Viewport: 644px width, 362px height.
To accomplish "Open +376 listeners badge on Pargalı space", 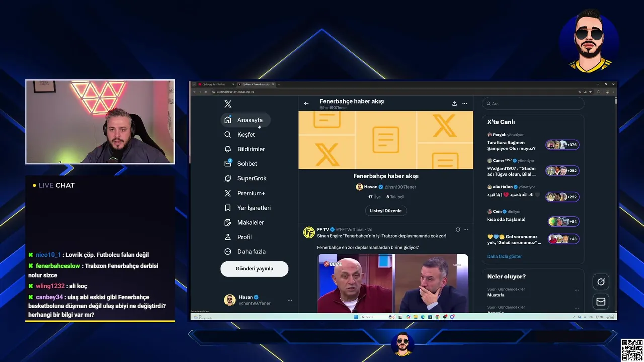I will 562,145.
